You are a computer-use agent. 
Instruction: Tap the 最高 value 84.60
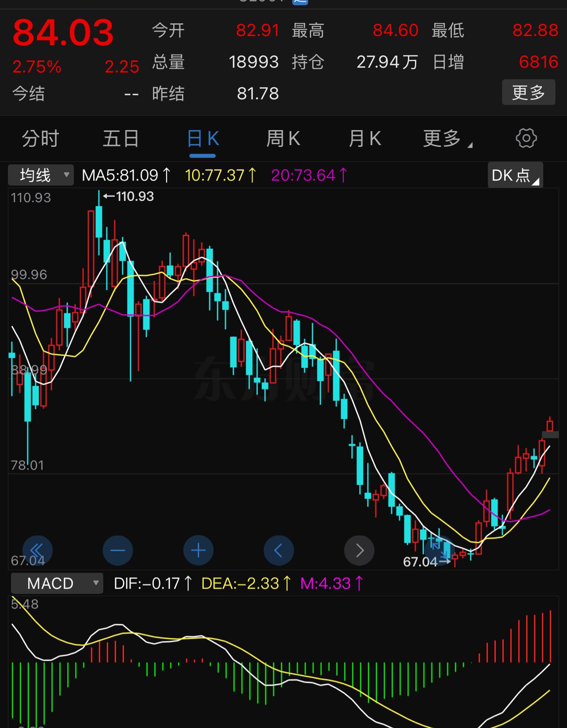coord(396,31)
